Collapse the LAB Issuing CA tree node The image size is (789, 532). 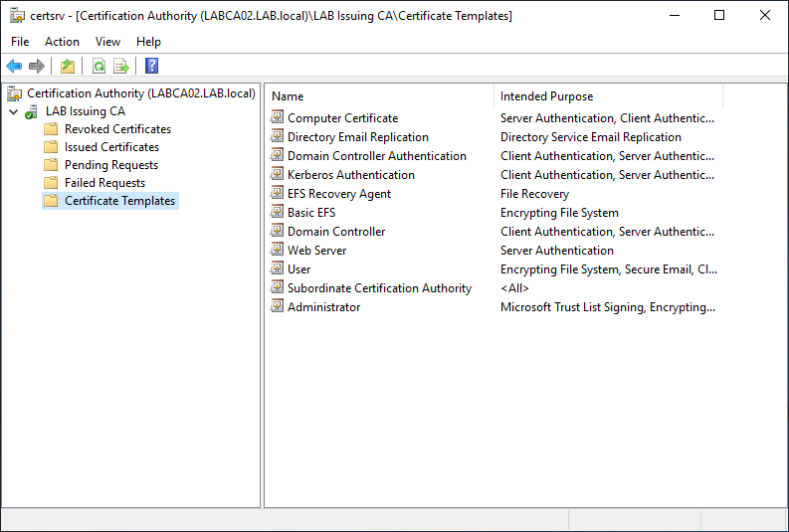(14, 111)
